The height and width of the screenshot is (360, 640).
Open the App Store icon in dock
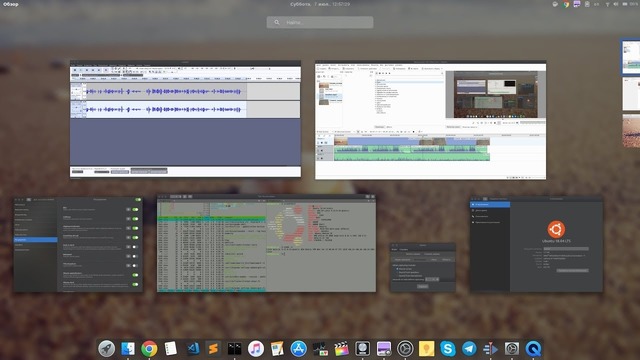coord(299,349)
